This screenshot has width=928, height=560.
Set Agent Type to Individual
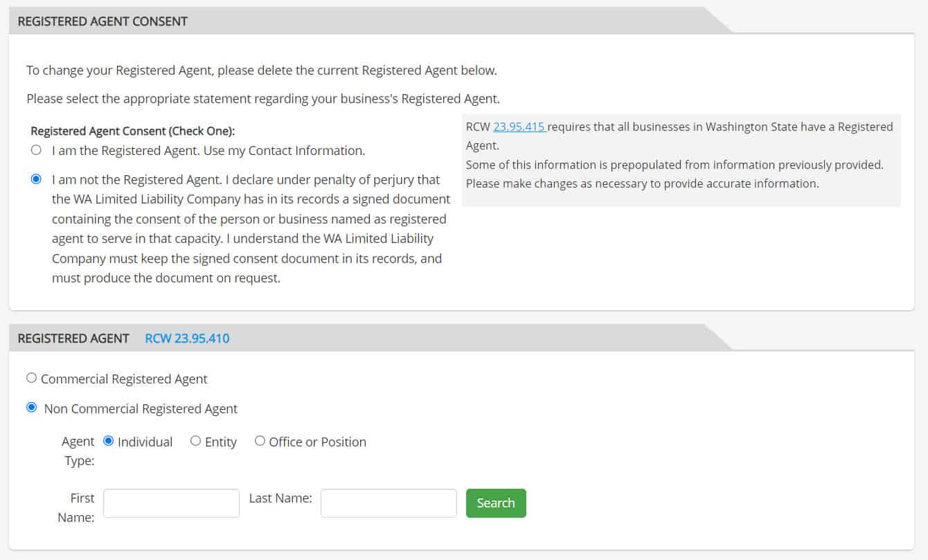(109, 441)
